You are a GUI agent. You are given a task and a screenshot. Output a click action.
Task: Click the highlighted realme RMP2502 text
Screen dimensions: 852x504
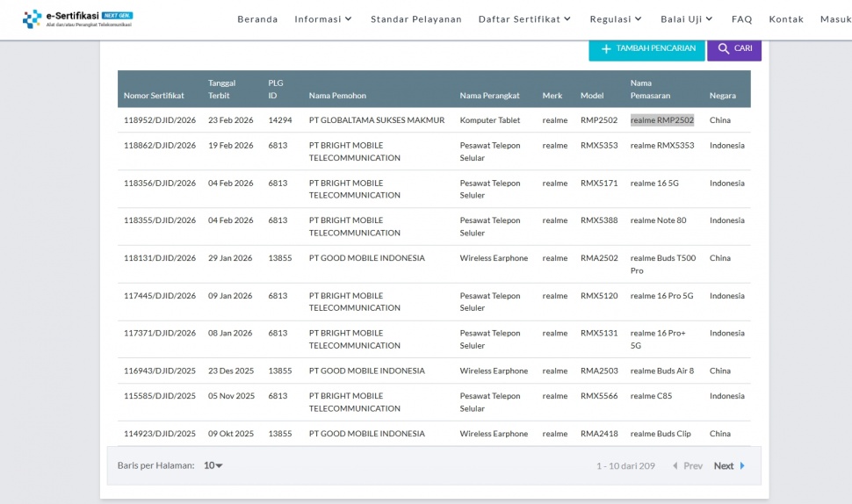tap(661, 120)
